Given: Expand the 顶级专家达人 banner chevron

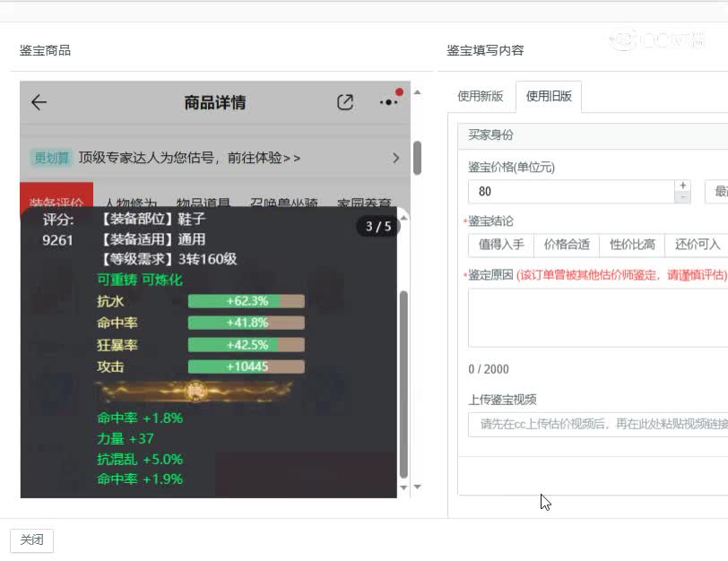Looking at the screenshot, I should [x=395, y=157].
